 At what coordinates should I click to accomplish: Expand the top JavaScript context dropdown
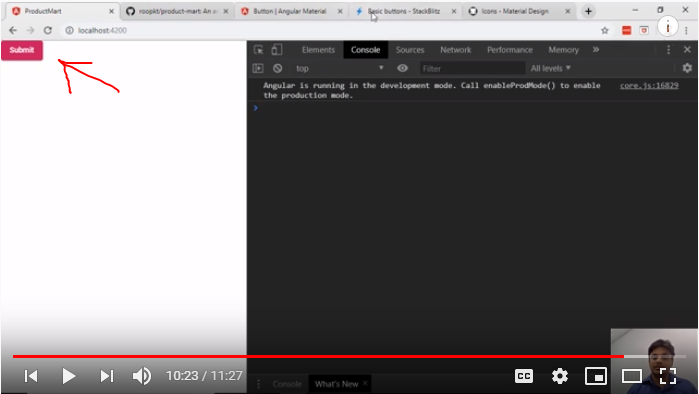[x=339, y=68]
